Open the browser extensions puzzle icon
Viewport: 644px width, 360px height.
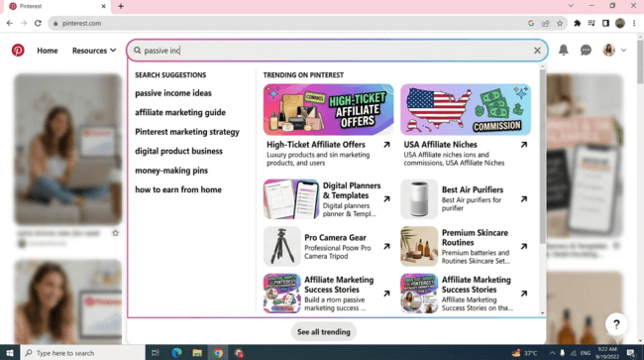578,24
